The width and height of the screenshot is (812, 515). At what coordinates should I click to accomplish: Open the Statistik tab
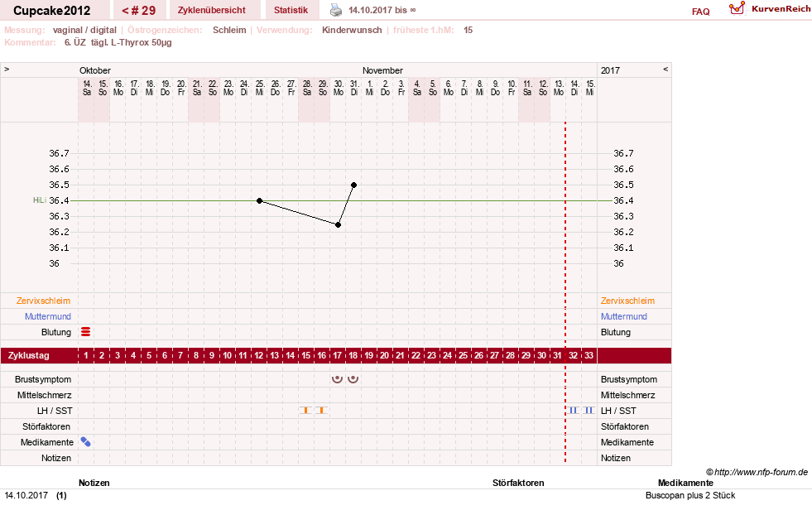coord(291,10)
